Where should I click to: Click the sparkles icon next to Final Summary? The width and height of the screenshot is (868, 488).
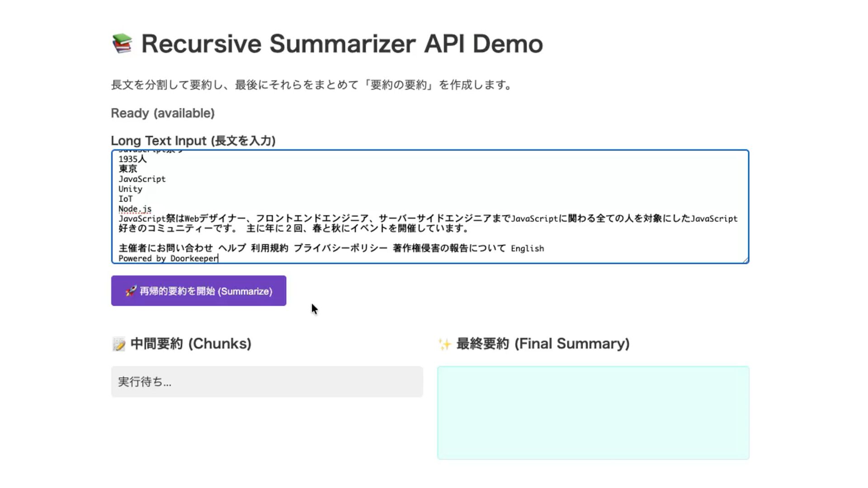[x=445, y=344]
